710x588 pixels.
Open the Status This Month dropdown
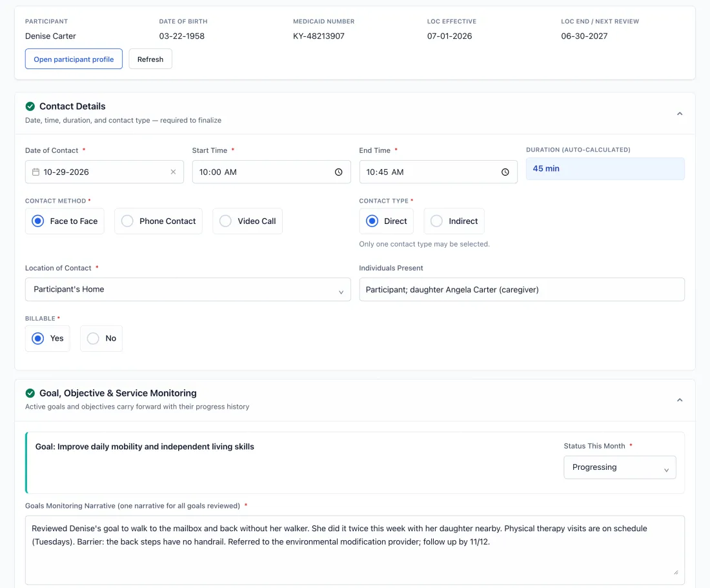pyautogui.click(x=620, y=467)
